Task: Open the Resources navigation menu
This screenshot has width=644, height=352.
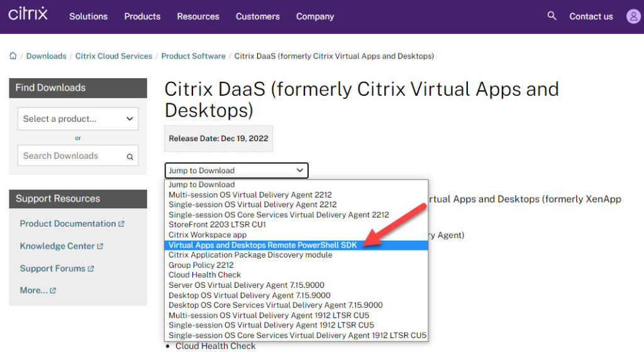Action: click(x=198, y=16)
